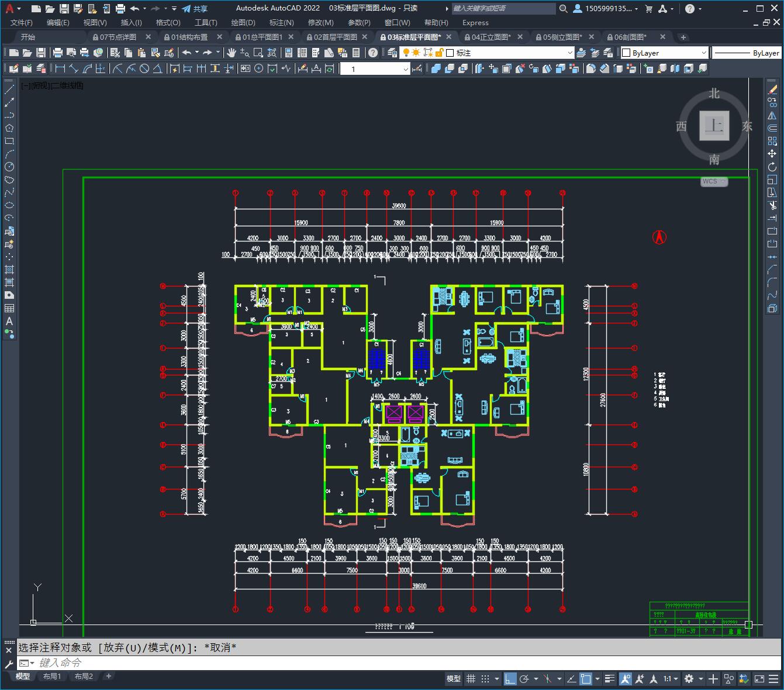
Task: Select the Rotate tool in modify toolbar
Action: pos(772,167)
